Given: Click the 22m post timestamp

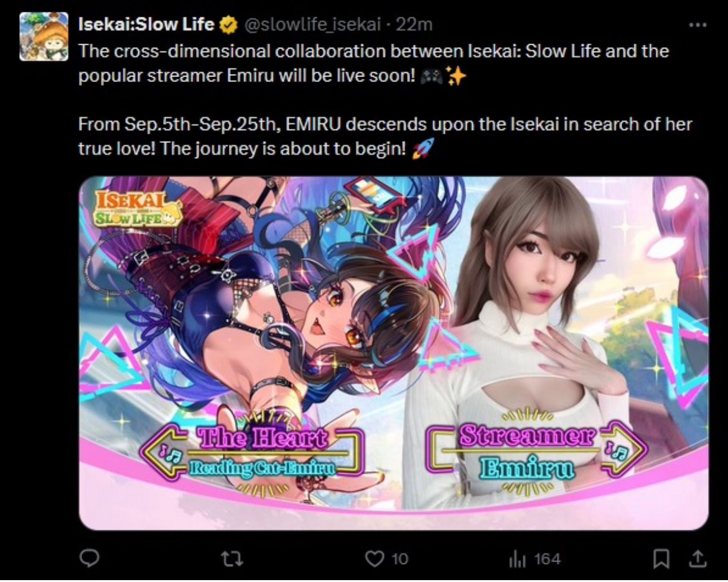Looking at the screenshot, I should click(414, 24).
